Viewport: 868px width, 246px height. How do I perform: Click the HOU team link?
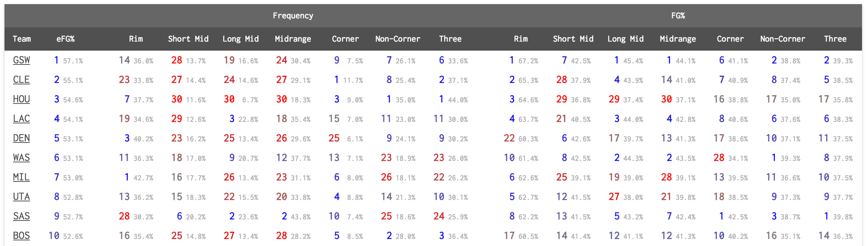[x=21, y=99]
